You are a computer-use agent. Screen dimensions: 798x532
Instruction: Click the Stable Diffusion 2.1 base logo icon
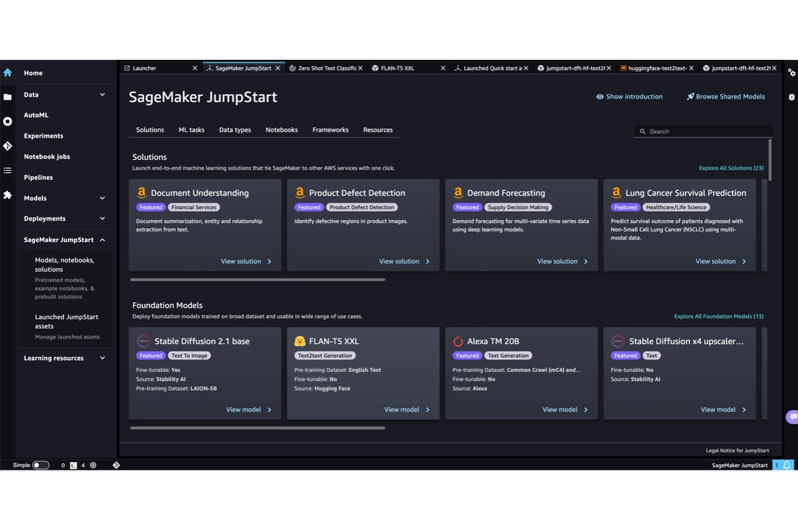point(143,341)
